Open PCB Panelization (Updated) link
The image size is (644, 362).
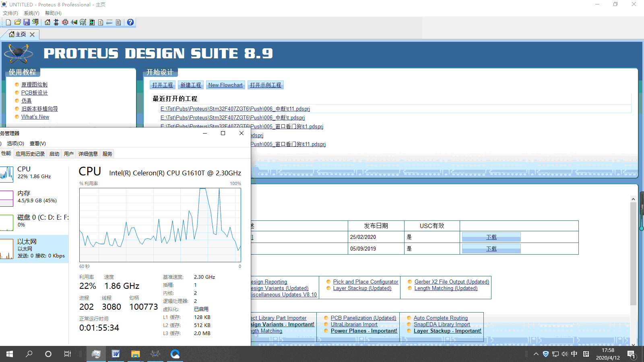coord(363,318)
